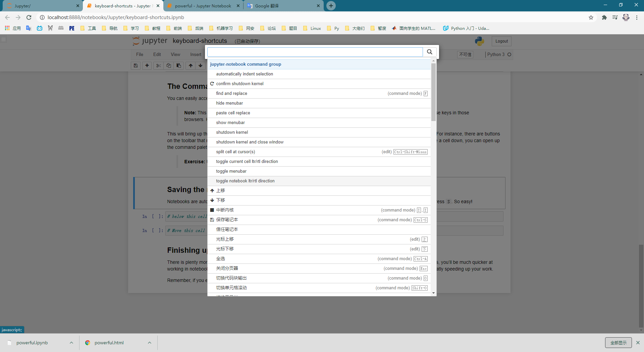Click the browser address bar URL
Screen dimensions: 644x352
pyautogui.click(x=116, y=17)
